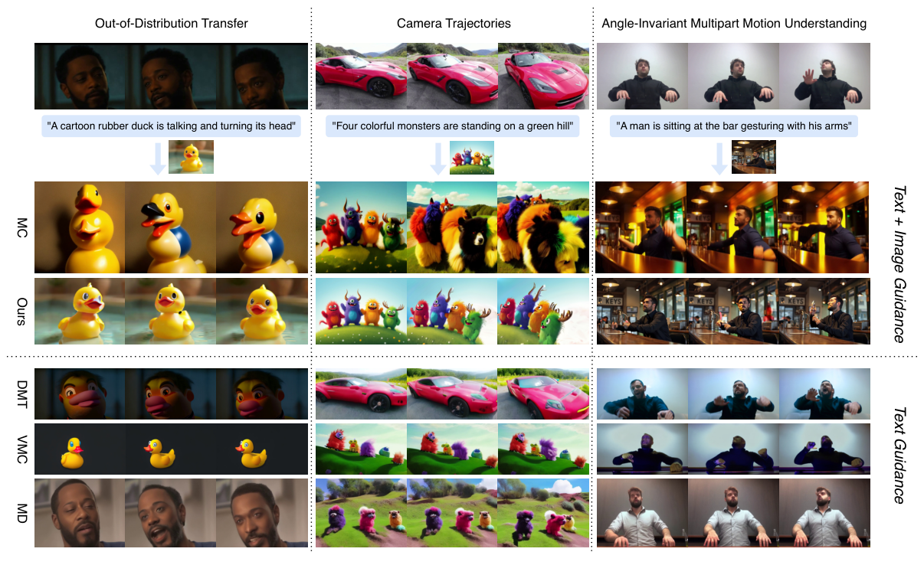The width and height of the screenshot is (924, 565).
Task: Click the small man-at-bar reference thumbnail
Action: 753,157
